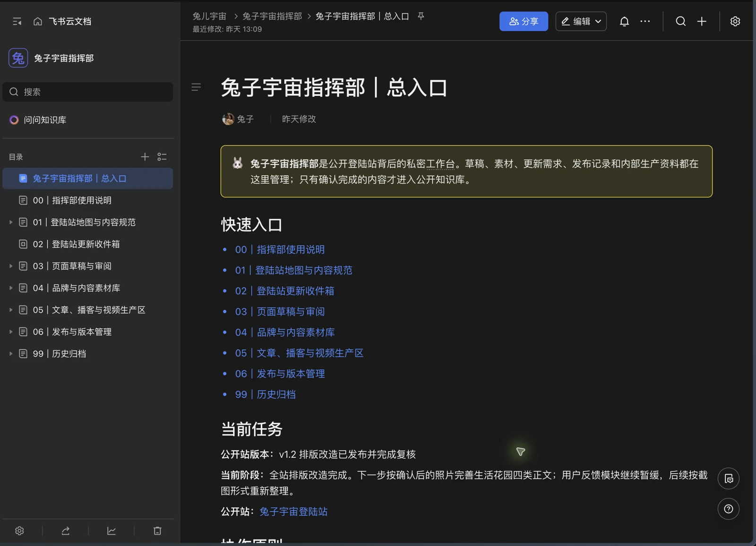
Task: Open notifications bell icon
Action: coord(624,21)
